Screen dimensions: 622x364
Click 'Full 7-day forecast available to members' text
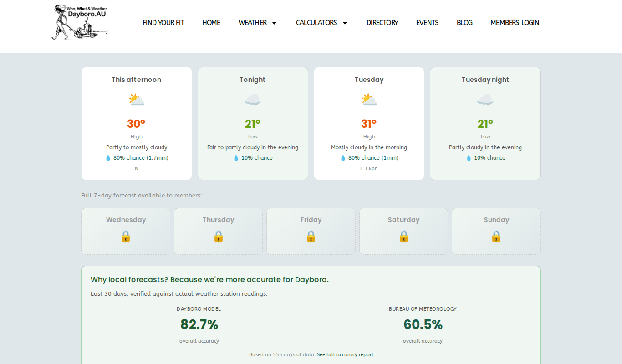[x=142, y=196]
